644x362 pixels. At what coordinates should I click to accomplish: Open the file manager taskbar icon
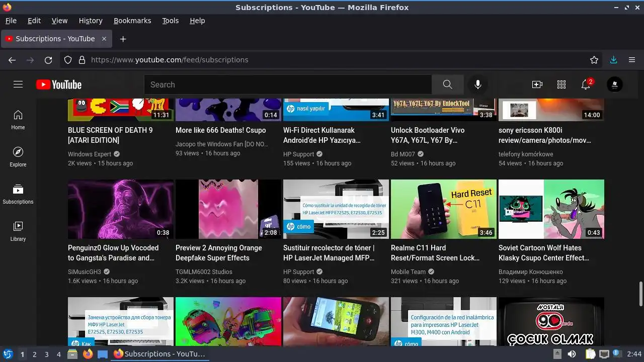pyautogui.click(x=72, y=354)
